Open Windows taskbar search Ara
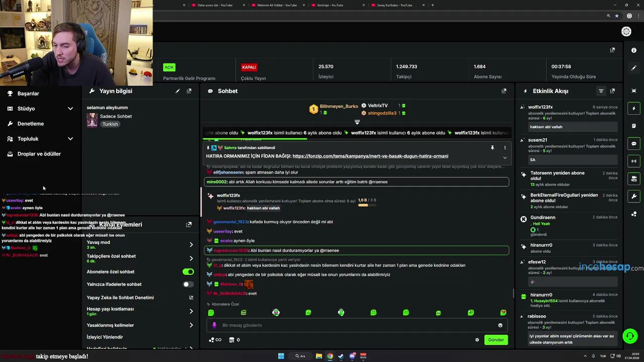 pos(300,356)
